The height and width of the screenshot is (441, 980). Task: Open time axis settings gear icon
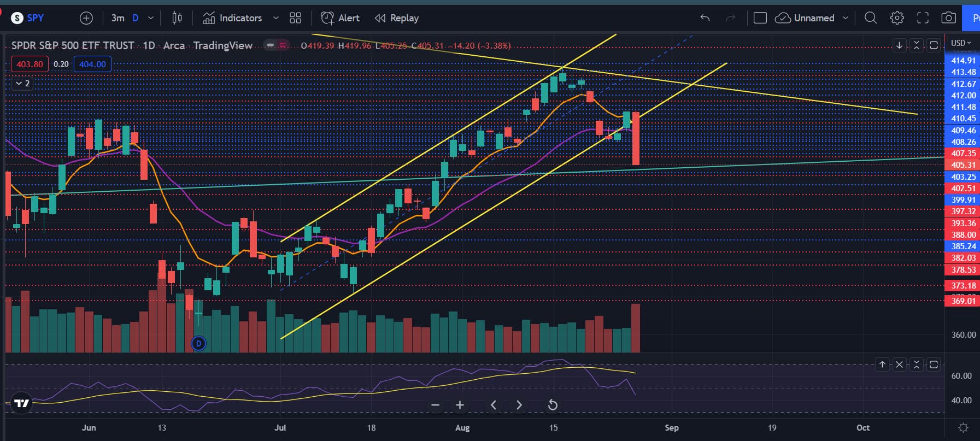[963, 427]
